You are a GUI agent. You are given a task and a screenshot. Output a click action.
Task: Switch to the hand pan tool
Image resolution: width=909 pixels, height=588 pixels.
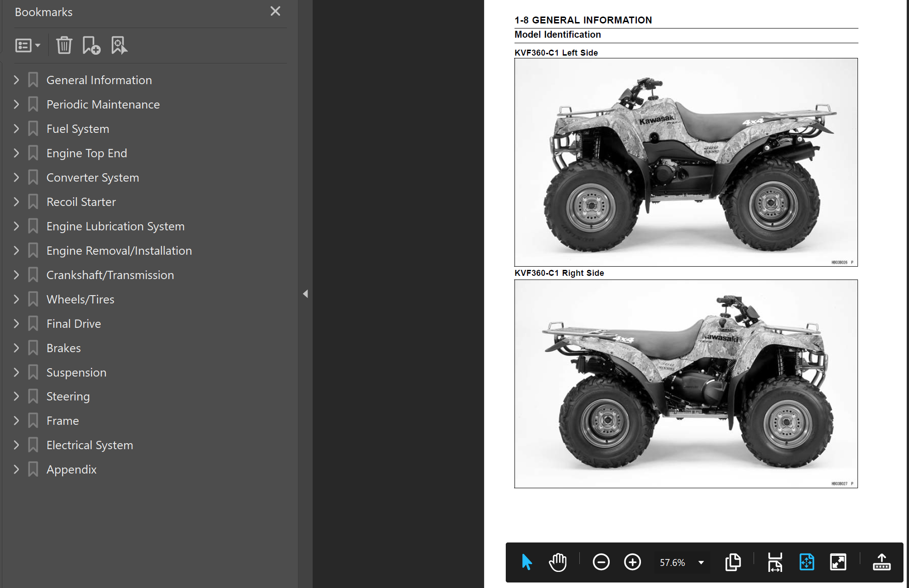558,562
